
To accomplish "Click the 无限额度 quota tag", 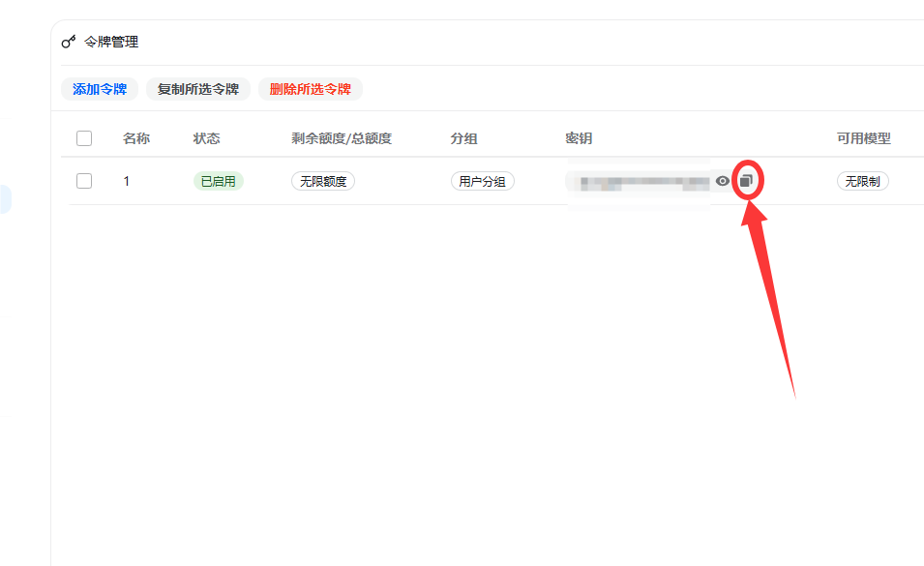I will coord(323,180).
